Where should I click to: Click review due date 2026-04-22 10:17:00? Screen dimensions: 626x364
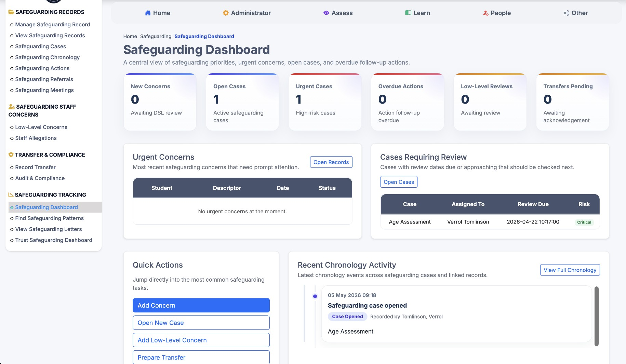point(533,222)
